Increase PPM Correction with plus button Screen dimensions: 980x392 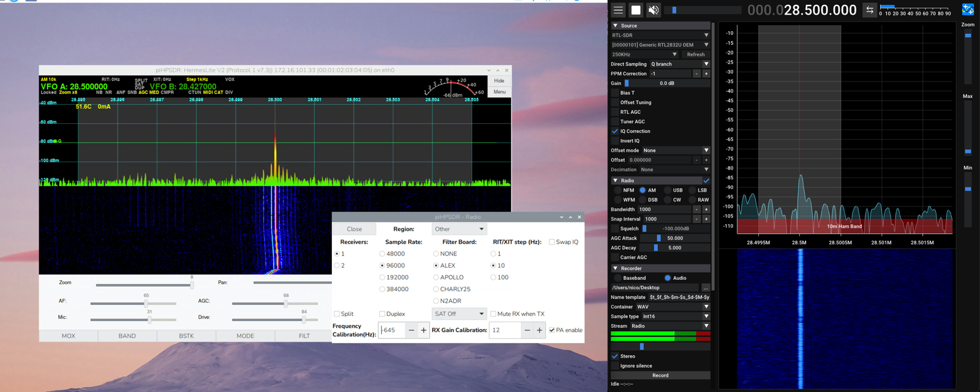pyautogui.click(x=706, y=73)
